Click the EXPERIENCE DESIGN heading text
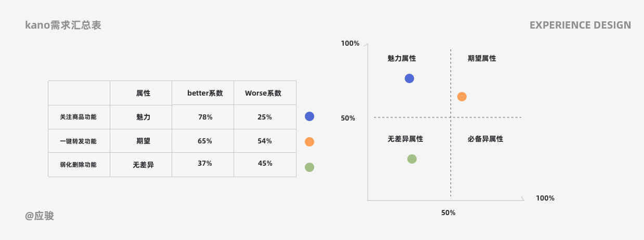 (x=581, y=25)
